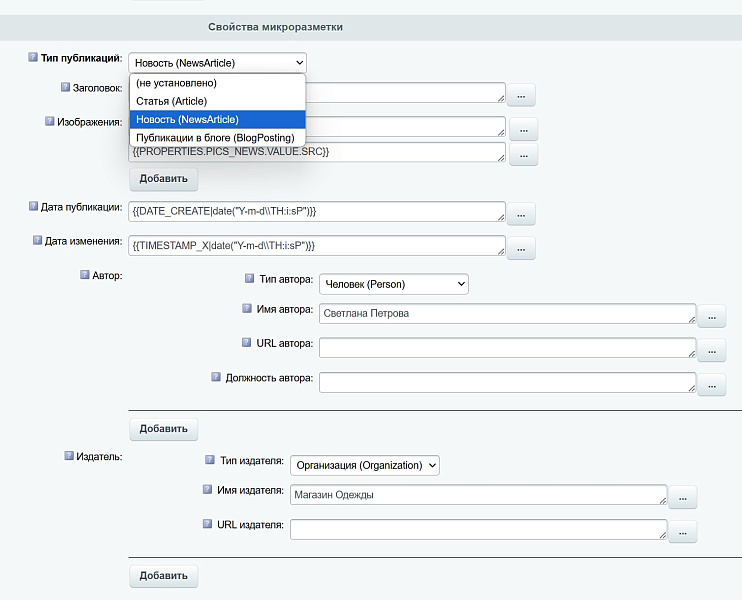Viewport: 742px width, 600px height.
Task: Choose Публикации в блоге (BlogPosting) option
Action: [216, 137]
